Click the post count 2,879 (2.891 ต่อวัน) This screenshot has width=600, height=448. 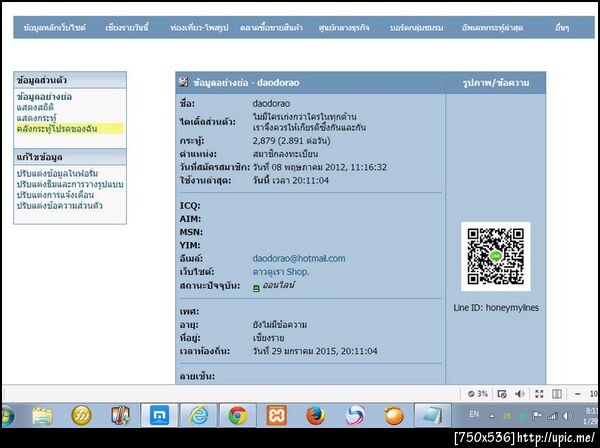click(x=291, y=141)
